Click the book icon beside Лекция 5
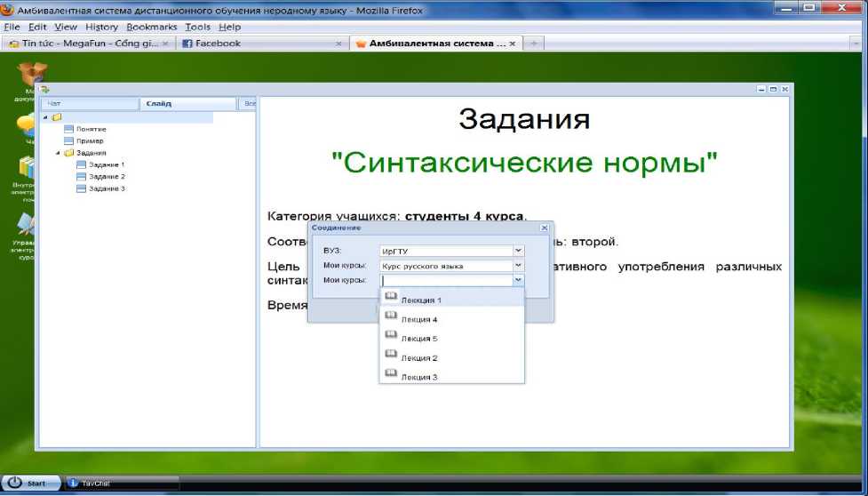The image size is (868, 496). (392, 335)
